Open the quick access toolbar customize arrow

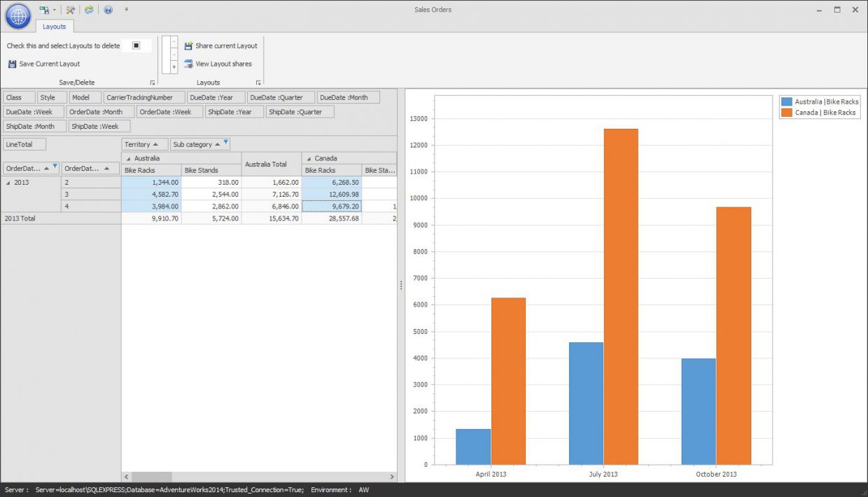coord(126,10)
